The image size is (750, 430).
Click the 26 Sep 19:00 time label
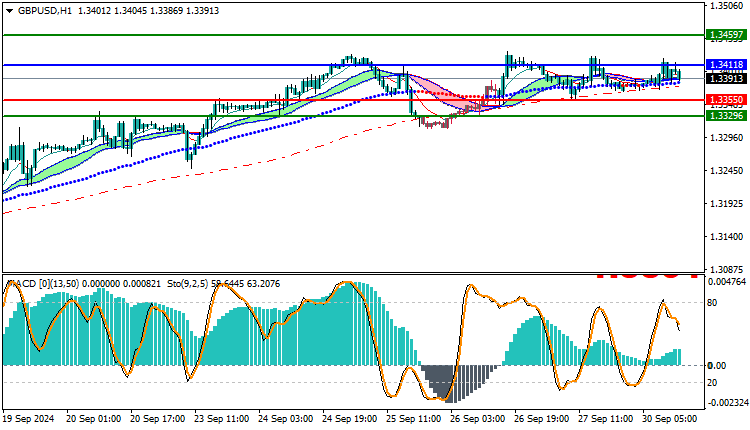click(x=541, y=419)
